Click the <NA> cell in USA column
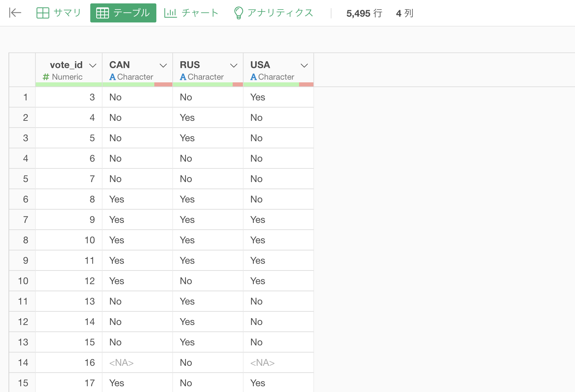The image size is (575, 392). (x=278, y=363)
